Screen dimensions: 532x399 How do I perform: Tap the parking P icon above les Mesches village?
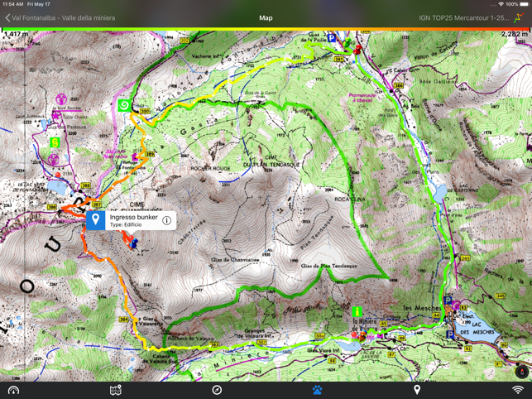click(x=448, y=300)
